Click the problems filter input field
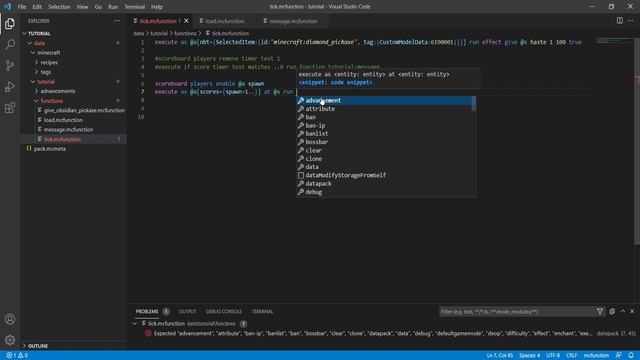 point(517,312)
